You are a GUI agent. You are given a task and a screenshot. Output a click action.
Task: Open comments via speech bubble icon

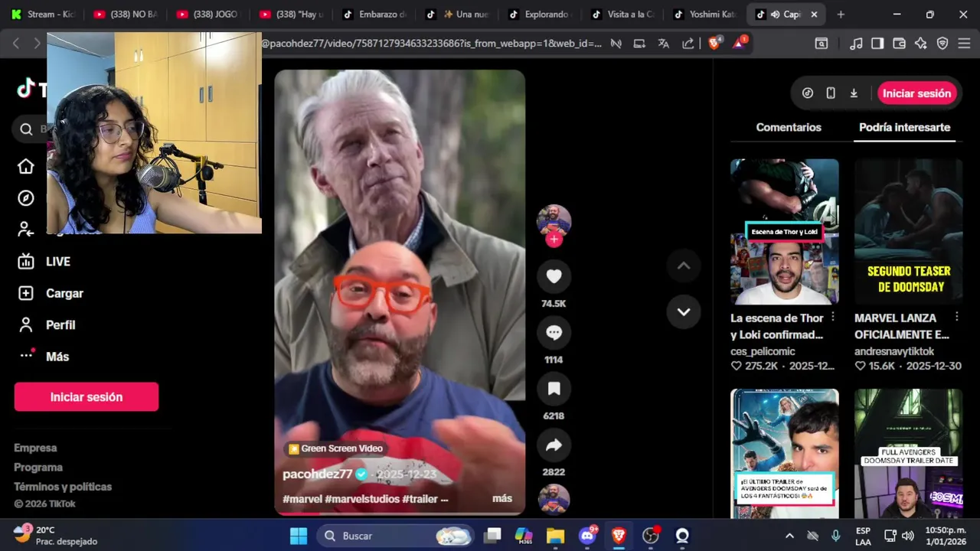[554, 333]
